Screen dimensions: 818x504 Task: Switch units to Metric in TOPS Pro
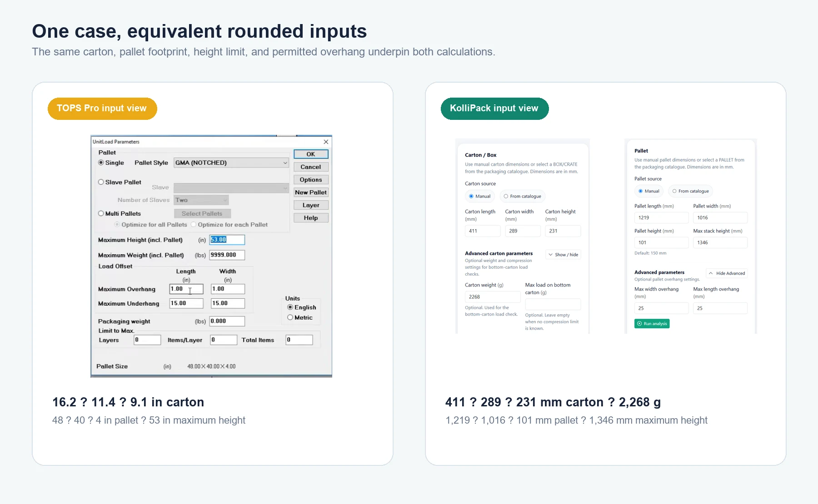(290, 317)
